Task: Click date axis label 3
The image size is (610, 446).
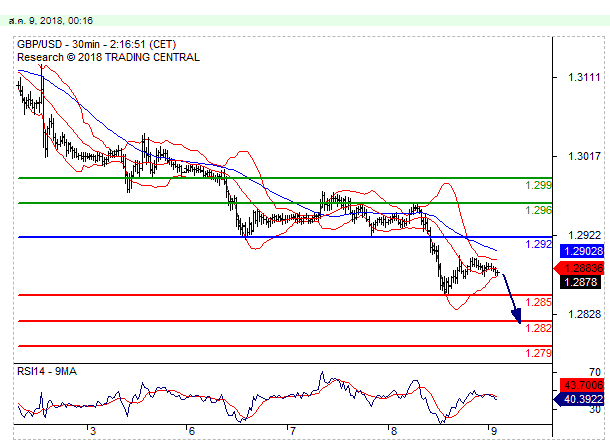Action: point(93,431)
